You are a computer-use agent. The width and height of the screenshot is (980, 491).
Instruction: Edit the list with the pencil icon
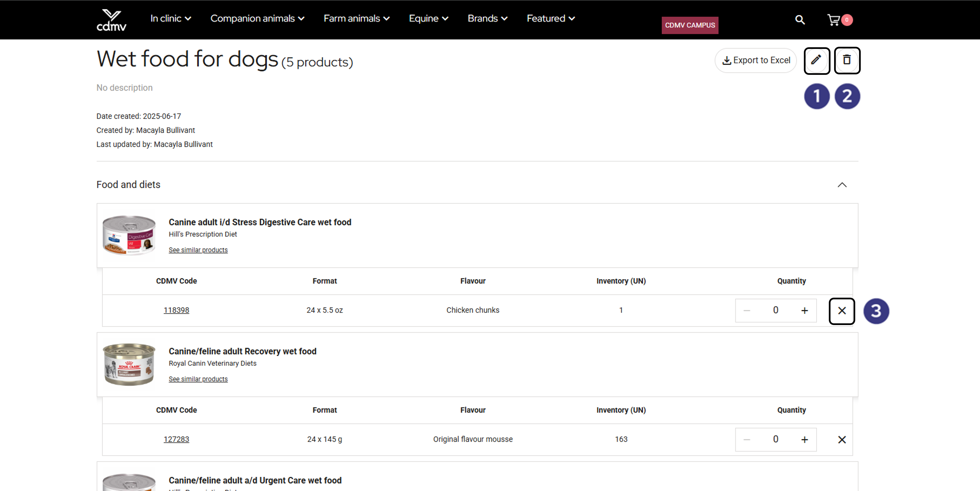coord(816,60)
